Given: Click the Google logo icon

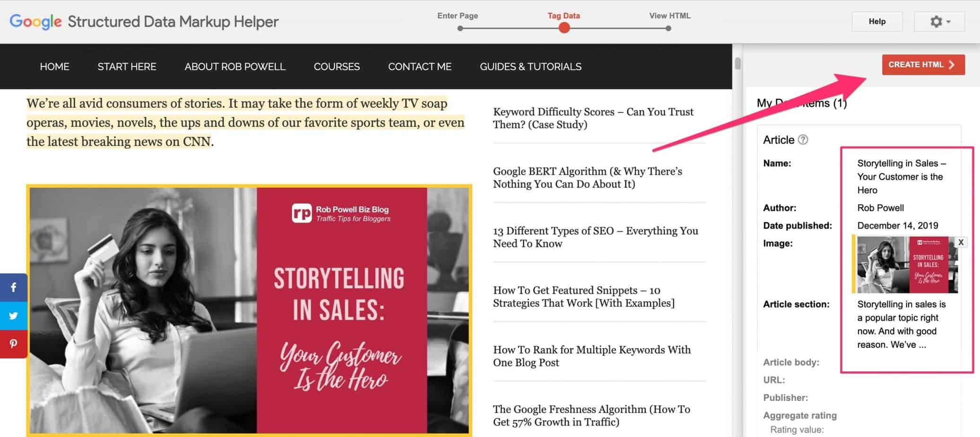Looking at the screenshot, I should [x=35, y=21].
